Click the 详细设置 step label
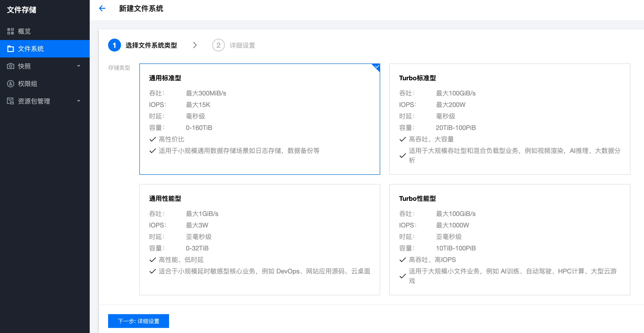Viewport: 644px width, 333px height. 242,45
